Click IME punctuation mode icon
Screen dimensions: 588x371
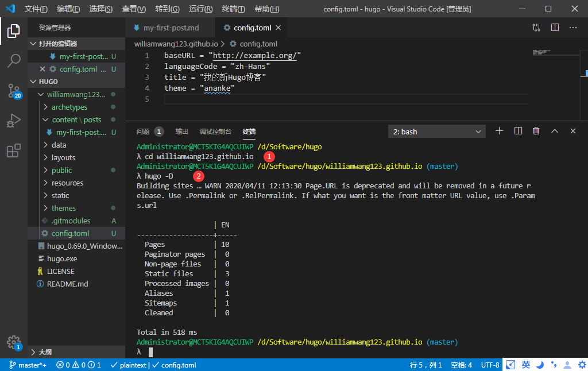coord(554,365)
